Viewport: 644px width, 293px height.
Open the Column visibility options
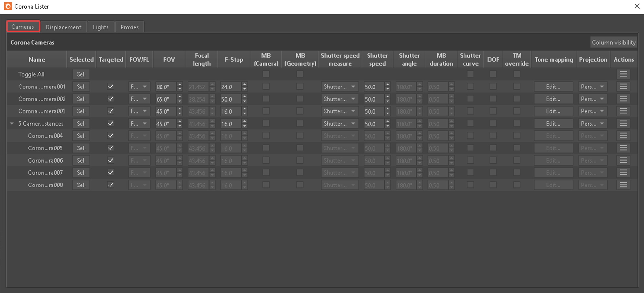point(614,42)
